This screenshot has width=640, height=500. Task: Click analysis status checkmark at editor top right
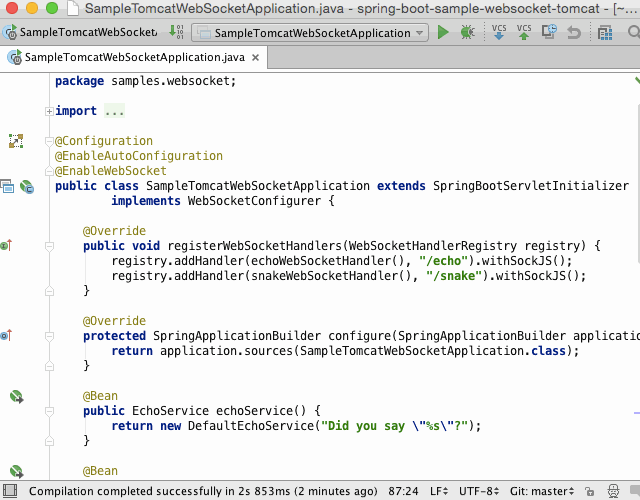coord(637,80)
